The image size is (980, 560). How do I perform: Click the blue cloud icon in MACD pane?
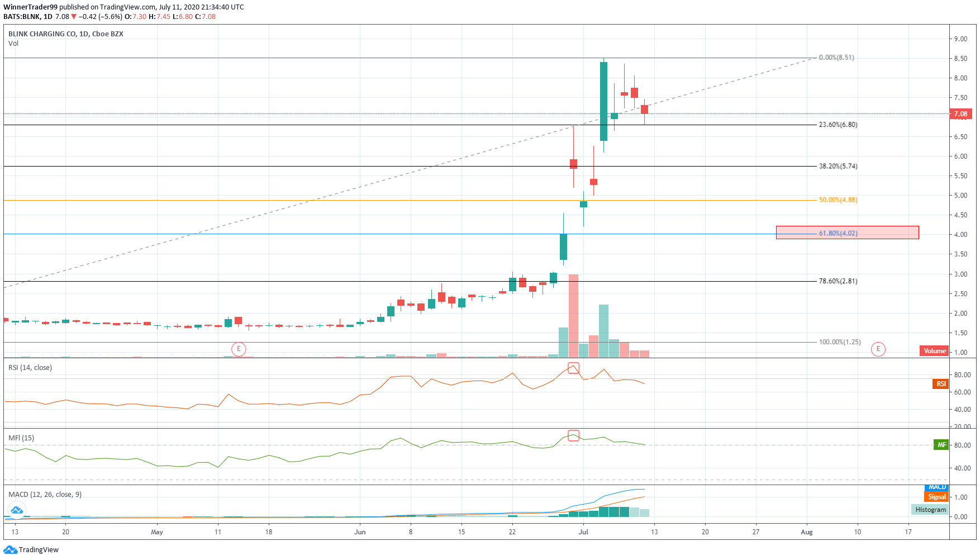(x=17, y=510)
